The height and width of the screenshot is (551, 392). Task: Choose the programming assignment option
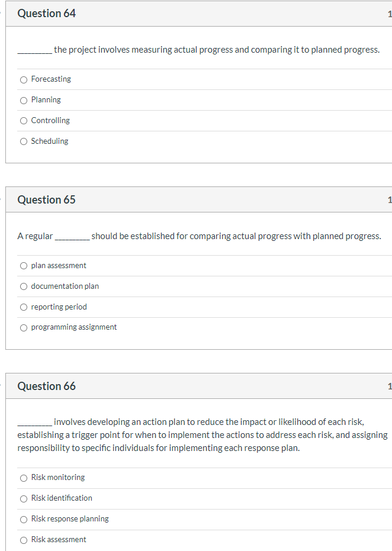tap(23, 327)
